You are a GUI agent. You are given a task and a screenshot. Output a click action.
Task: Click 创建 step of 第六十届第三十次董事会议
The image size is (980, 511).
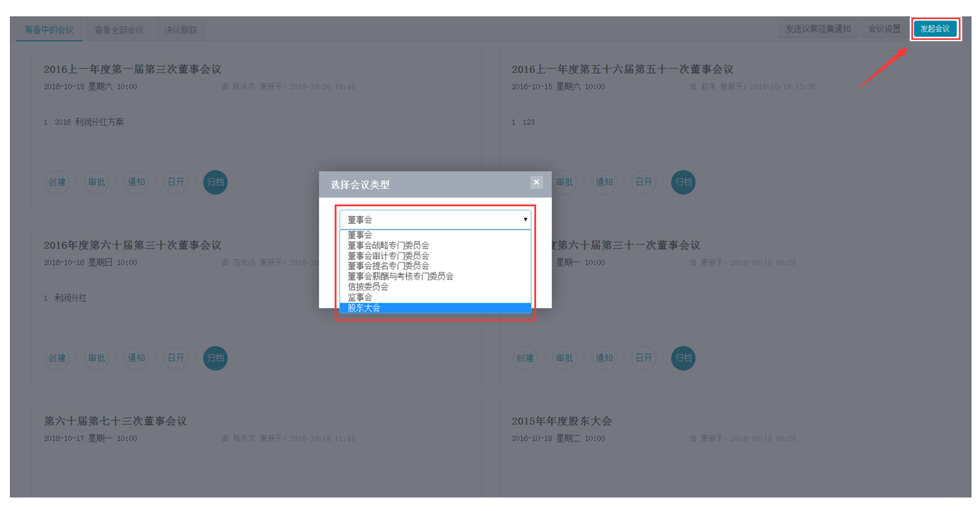[57, 358]
